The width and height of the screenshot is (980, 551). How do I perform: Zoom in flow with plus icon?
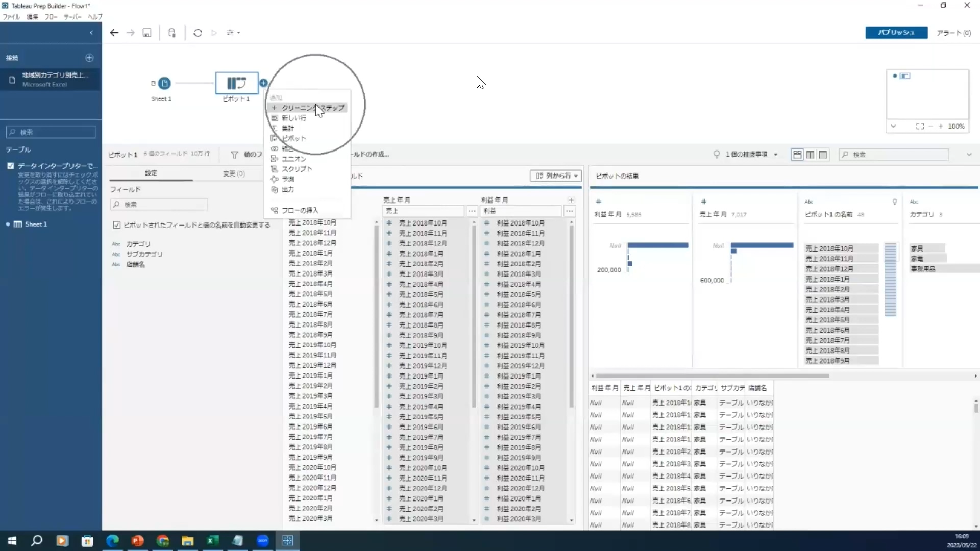point(940,126)
